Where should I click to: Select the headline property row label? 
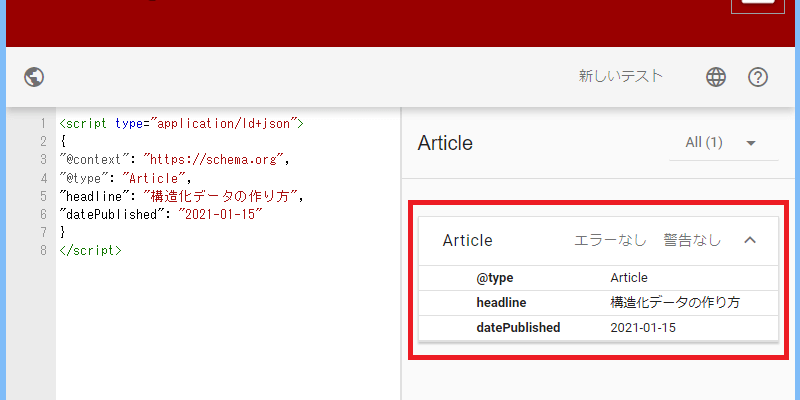pyautogui.click(x=501, y=303)
